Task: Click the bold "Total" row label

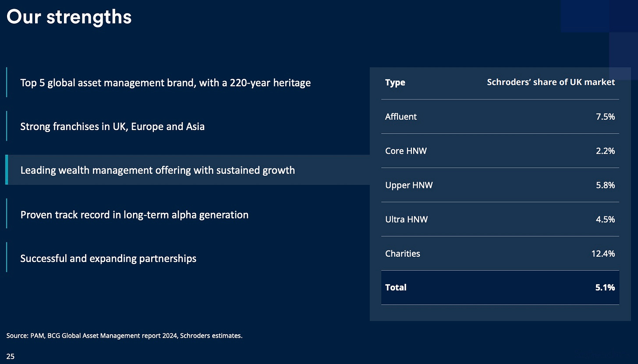Action: 396,287
